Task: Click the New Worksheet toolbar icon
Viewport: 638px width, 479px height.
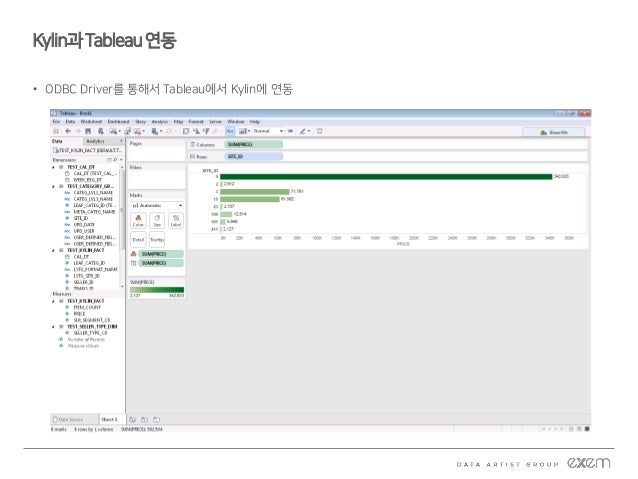Action: (114, 131)
